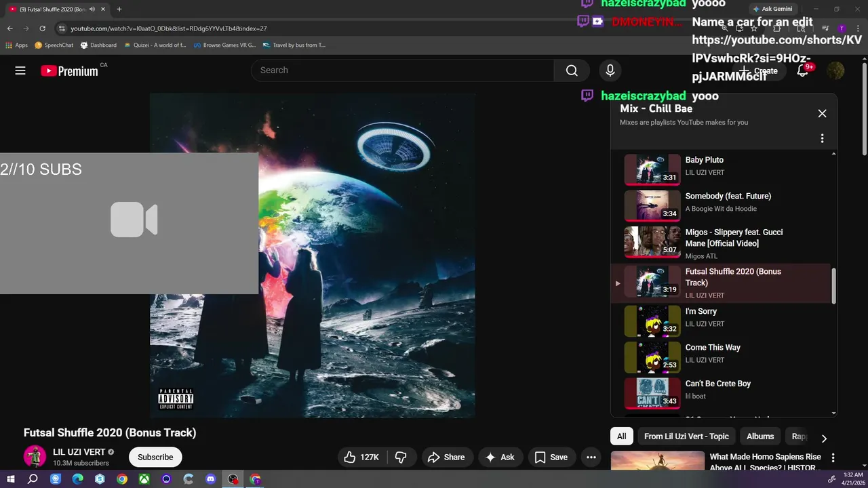This screenshot has height=488, width=868.
Task: Select From Lil Uzi Vert - Topic chip
Action: (x=686, y=436)
